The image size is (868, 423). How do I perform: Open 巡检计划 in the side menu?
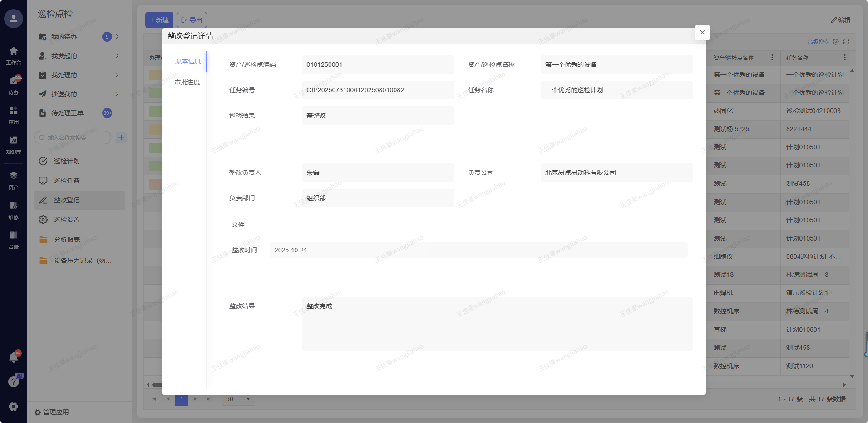coord(67,161)
